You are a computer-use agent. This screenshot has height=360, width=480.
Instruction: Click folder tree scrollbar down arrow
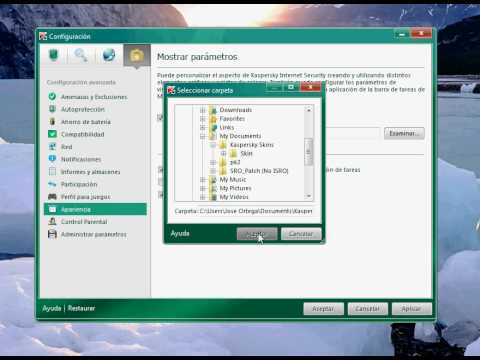pos(309,196)
